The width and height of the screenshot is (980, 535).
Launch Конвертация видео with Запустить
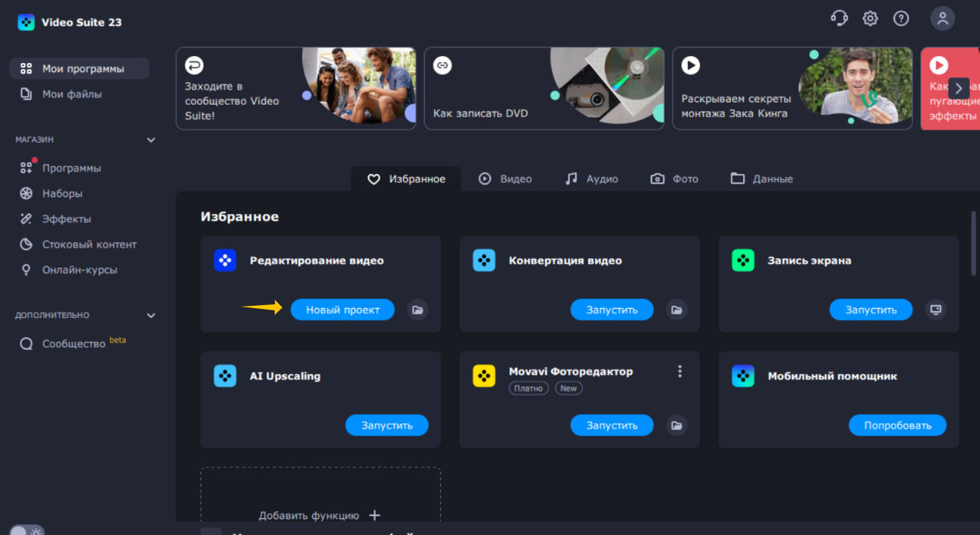(612, 310)
